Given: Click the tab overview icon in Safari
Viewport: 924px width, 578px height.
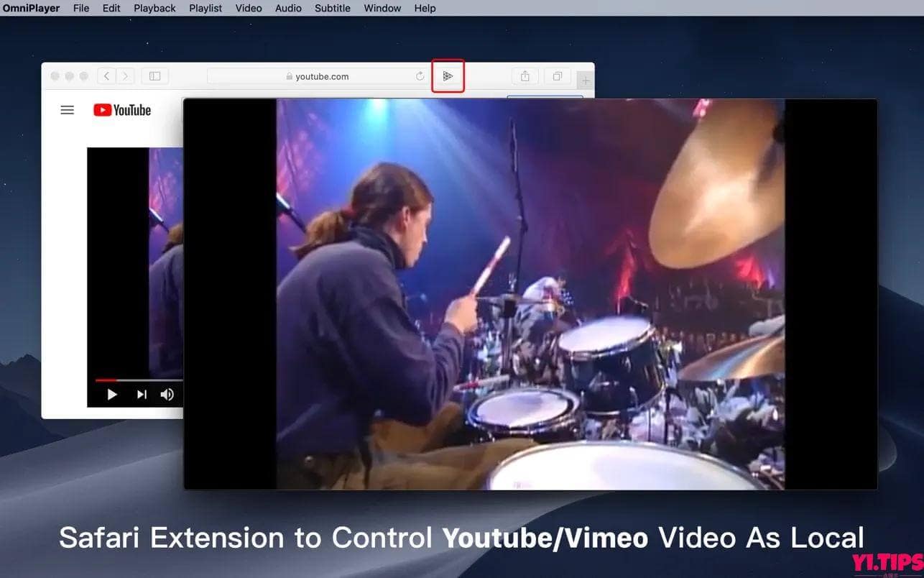Looking at the screenshot, I should click(557, 75).
